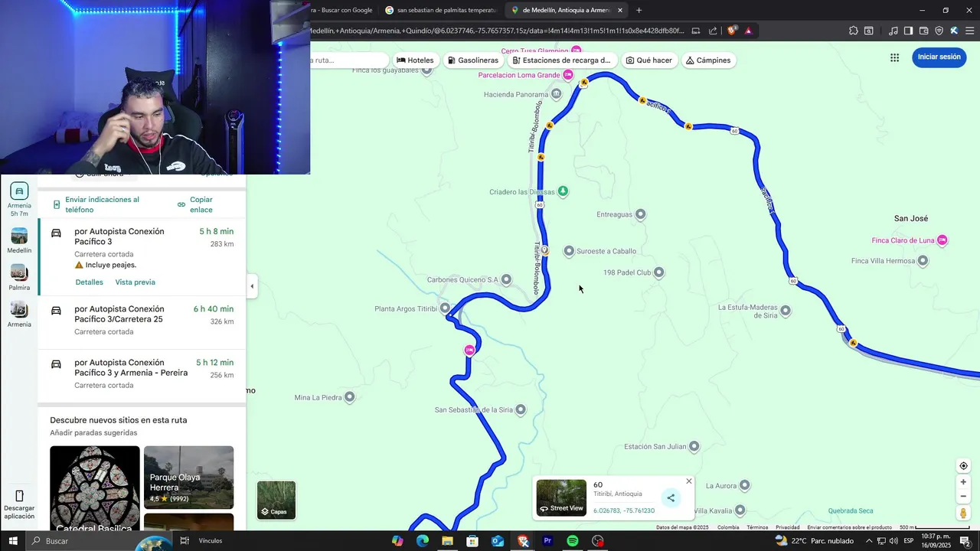
Task: Center map on my location
Action: [x=963, y=466]
